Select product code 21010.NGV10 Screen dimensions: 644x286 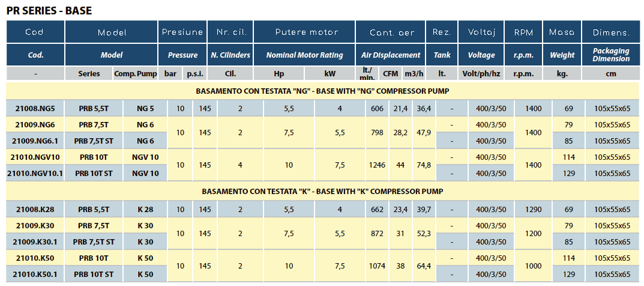[x=35, y=157]
